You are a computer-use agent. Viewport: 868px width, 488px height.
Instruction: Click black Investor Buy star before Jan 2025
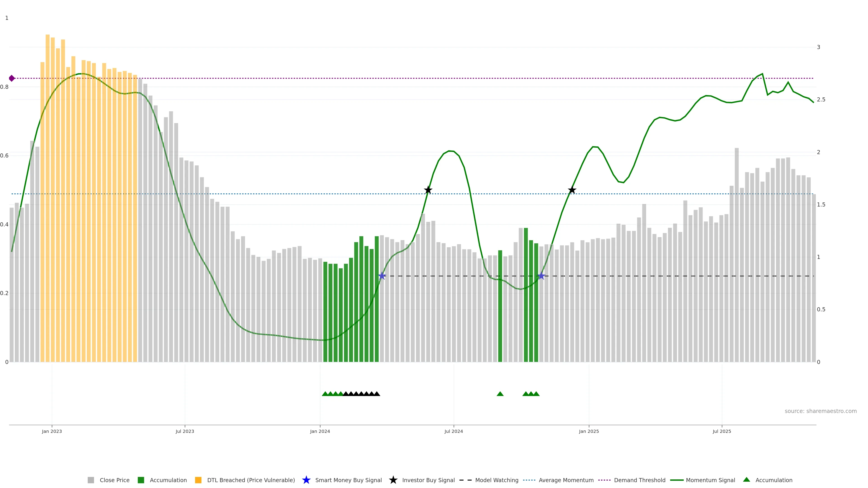(572, 190)
